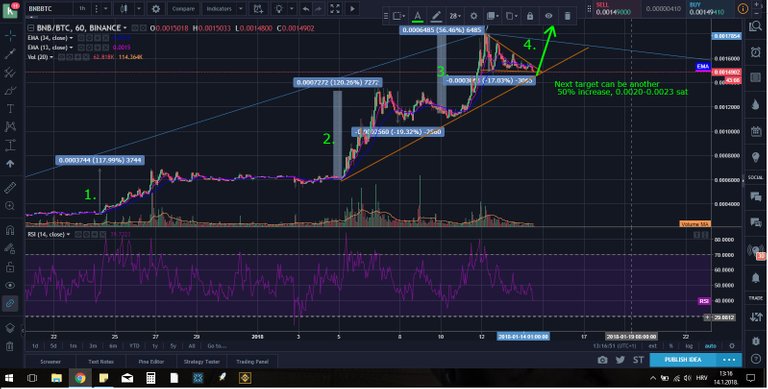
Task: Select the Text tool in left sidebar
Action: point(10,109)
